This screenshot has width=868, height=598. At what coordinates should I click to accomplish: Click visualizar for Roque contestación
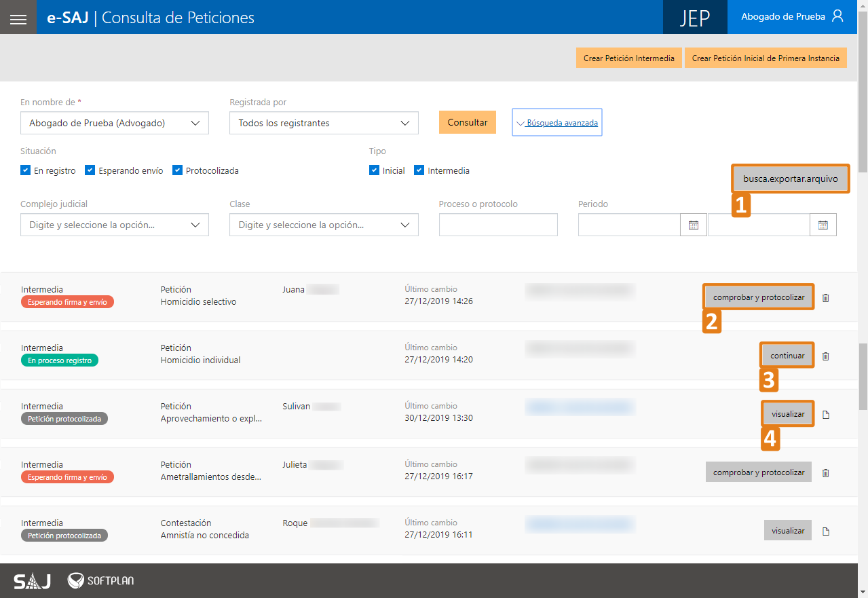(x=788, y=531)
